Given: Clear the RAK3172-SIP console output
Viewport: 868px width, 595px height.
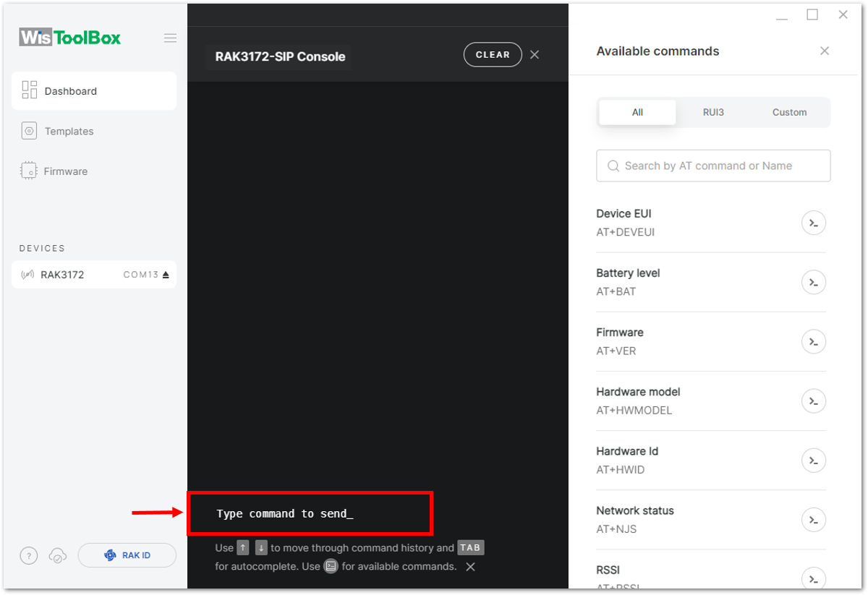Looking at the screenshot, I should point(493,55).
